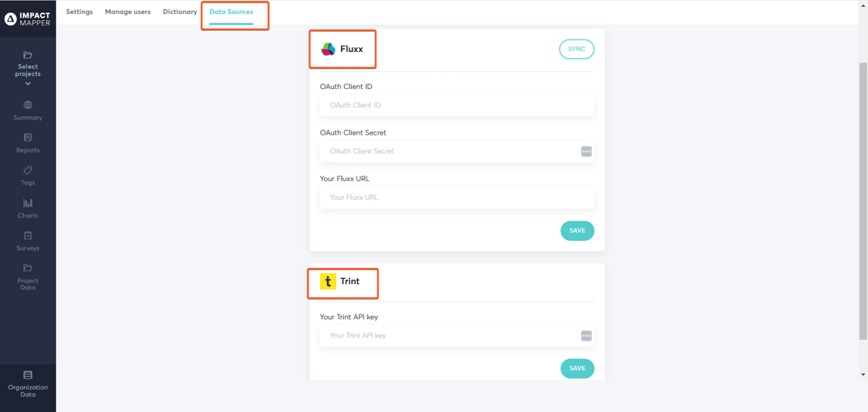The image size is (868, 412).
Task: Click the OAuth Client ID field
Action: point(457,105)
